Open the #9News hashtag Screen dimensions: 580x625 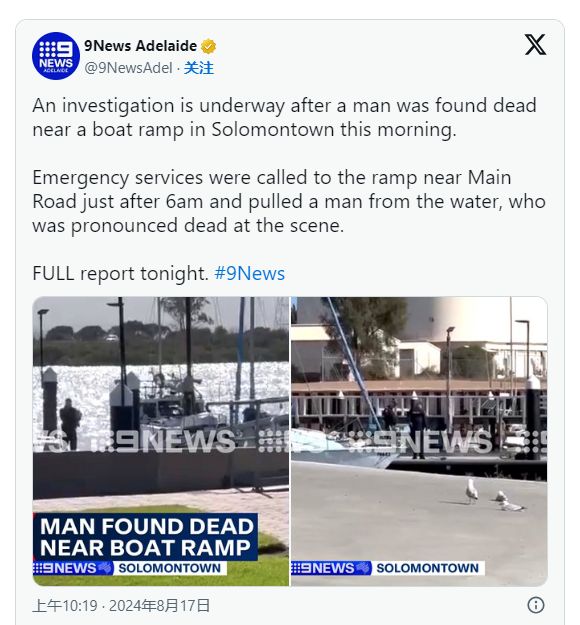[x=250, y=273]
